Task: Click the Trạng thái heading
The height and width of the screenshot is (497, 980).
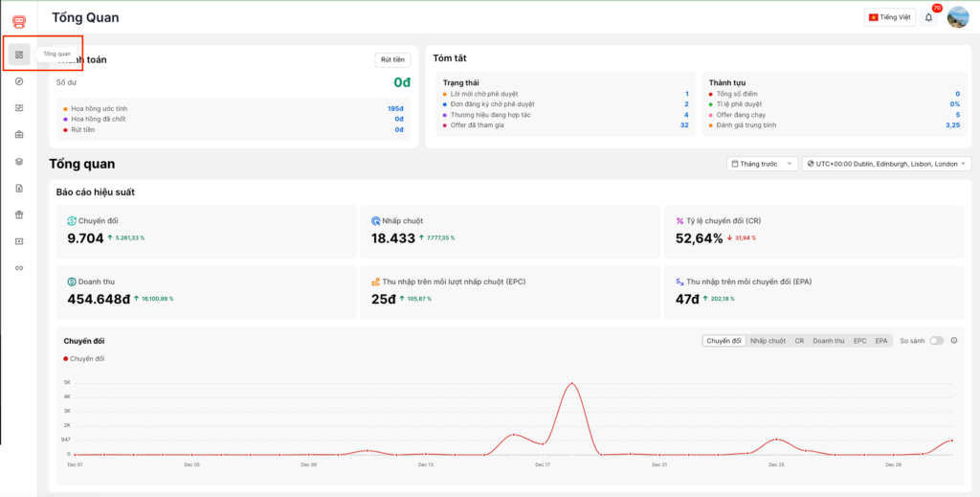Action: [461, 82]
